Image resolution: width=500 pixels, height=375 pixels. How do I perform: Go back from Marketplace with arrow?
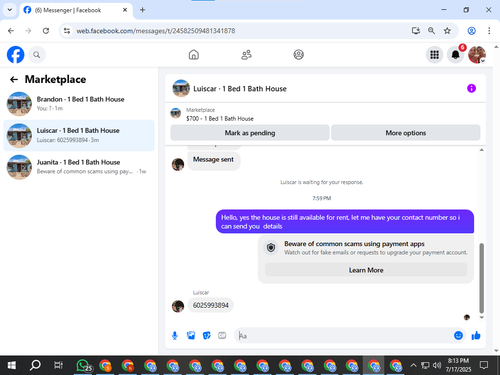click(x=14, y=79)
